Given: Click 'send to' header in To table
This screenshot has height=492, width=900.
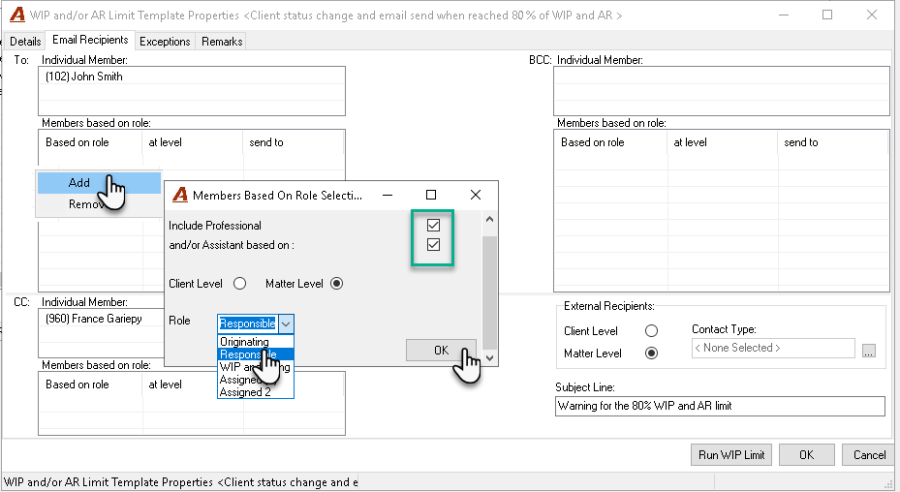Looking at the screenshot, I should tap(266, 142).
